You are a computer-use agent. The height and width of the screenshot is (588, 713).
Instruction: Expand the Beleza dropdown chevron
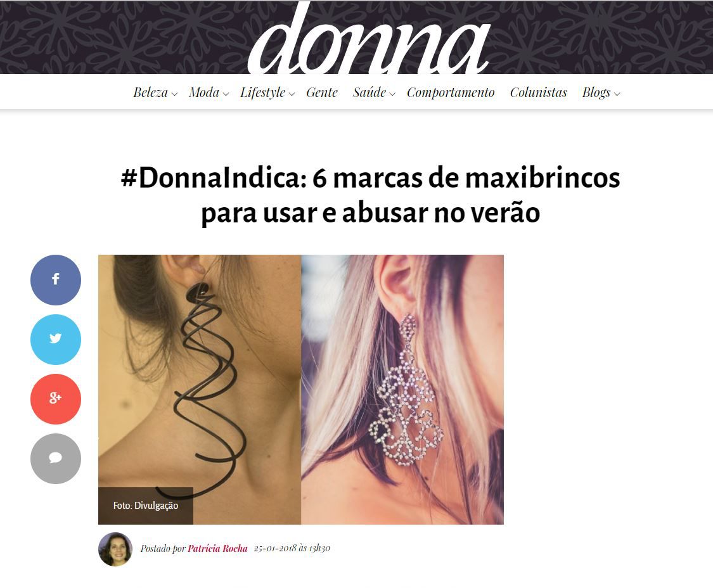(x=174, y=94)
